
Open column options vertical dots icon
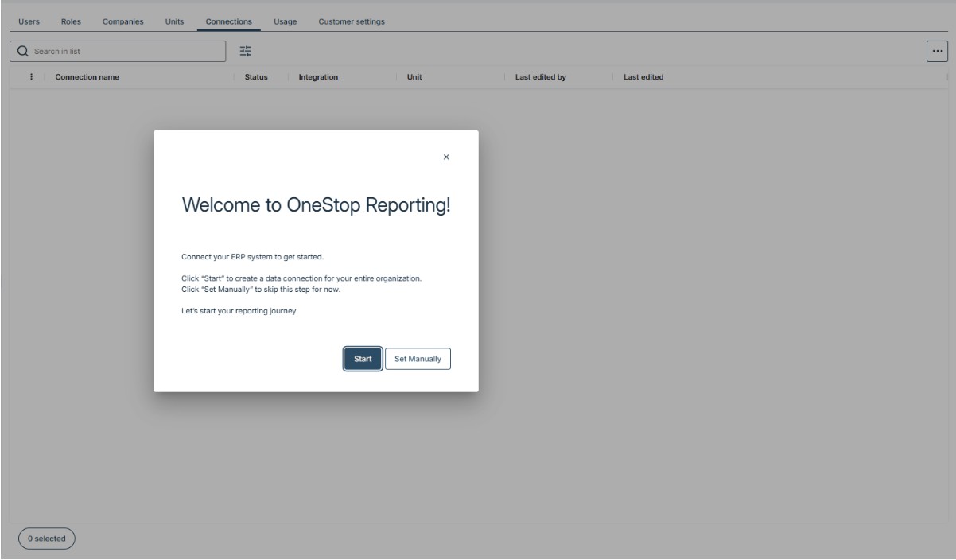pos(31,77)
